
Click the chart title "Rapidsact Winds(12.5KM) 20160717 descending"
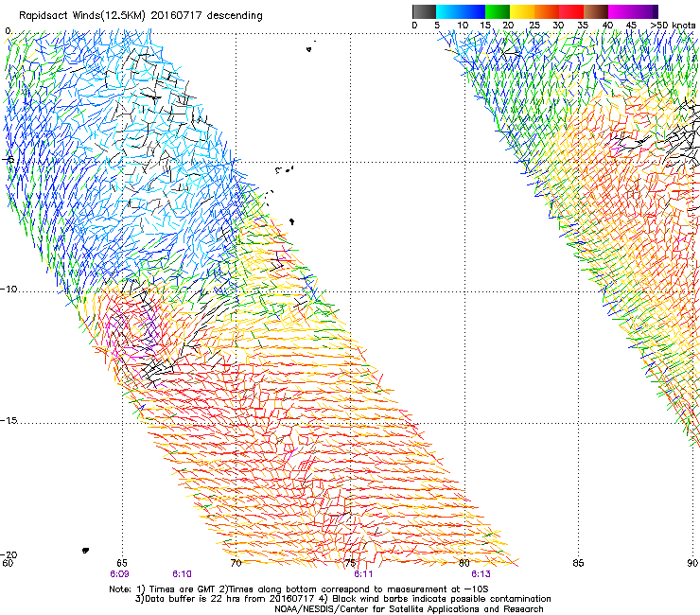tap(141, 16)
